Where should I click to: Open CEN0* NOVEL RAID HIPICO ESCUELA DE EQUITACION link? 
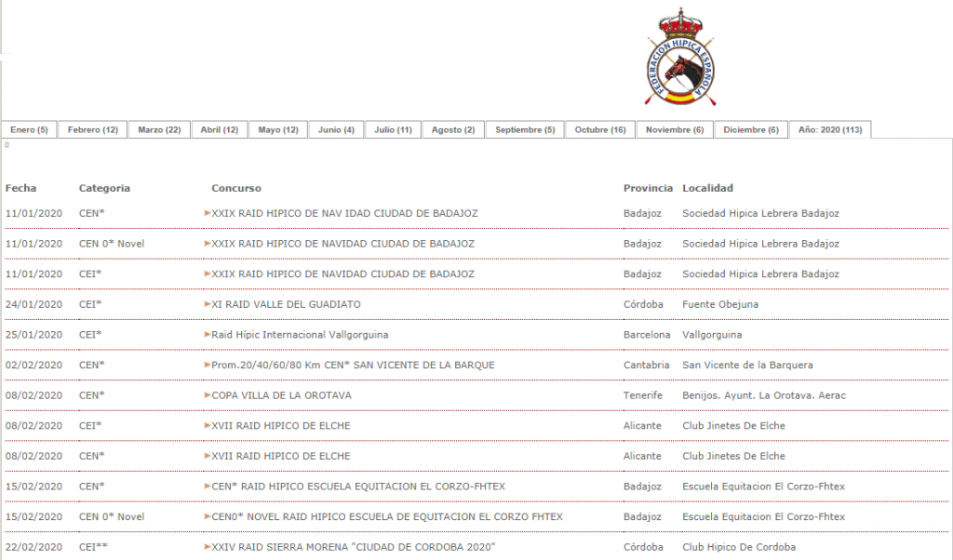coord(387,517)
